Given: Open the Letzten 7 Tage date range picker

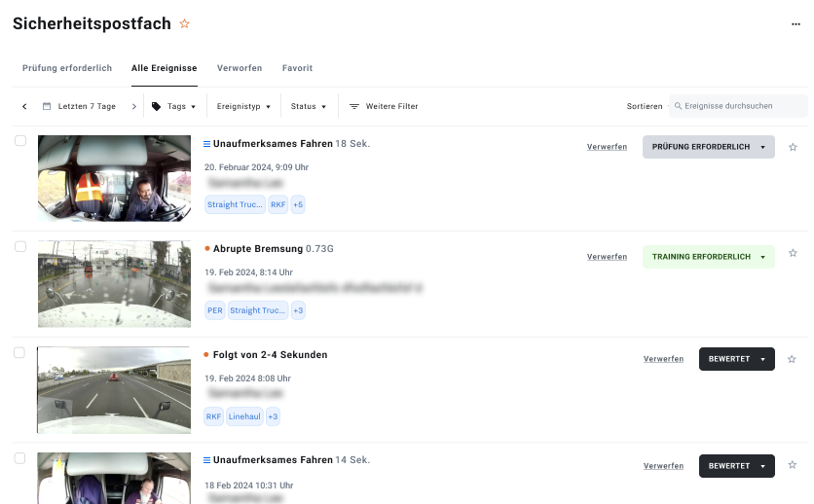Looking at the screenshot, I should click(x=80, y=106).
